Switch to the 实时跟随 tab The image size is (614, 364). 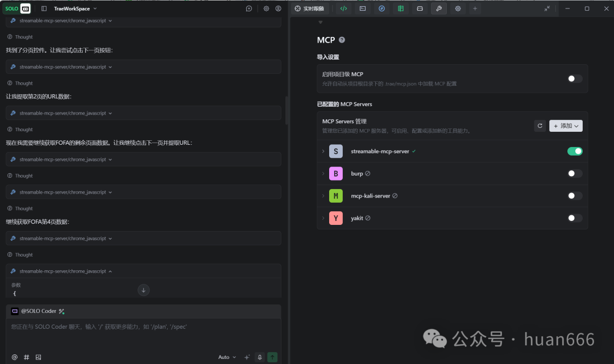pos(309,9)
